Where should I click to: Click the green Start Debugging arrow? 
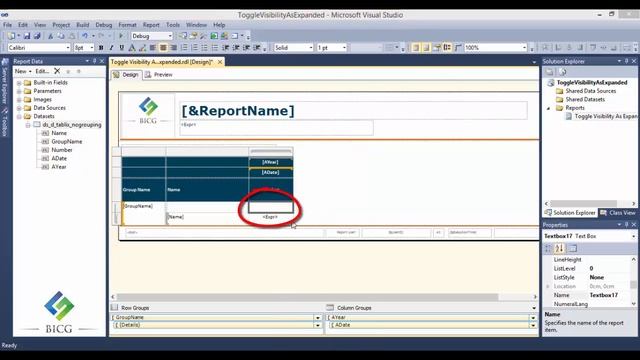tap(121, 36)
